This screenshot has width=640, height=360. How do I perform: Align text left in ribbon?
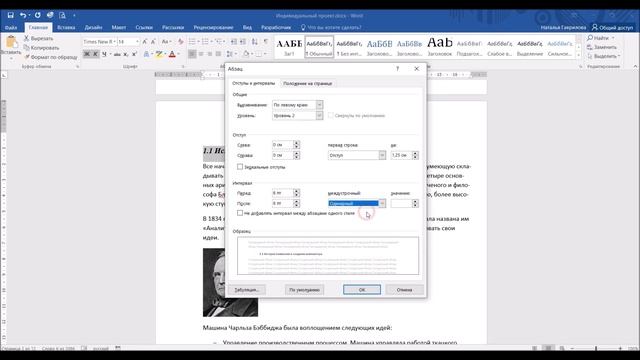coord(192,54)
